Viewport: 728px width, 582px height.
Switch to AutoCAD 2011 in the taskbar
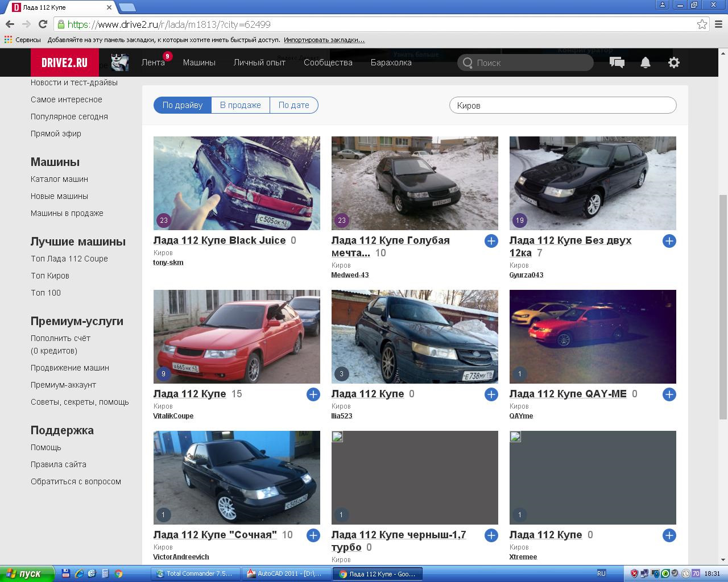(286, 573)
